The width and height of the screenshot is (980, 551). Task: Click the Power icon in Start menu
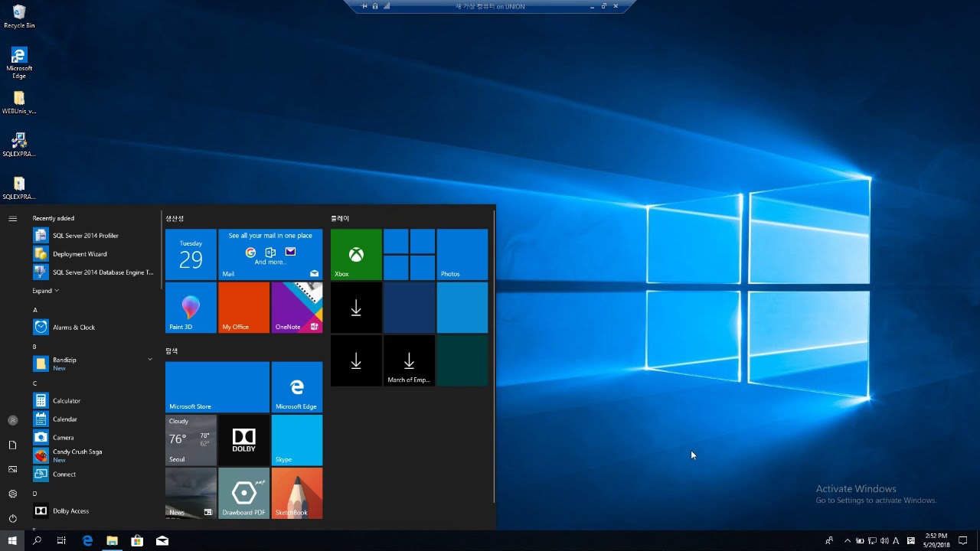click(12, 518)
